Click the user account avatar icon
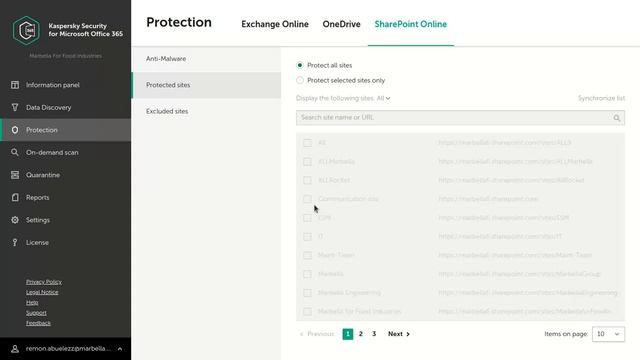This screenshot has height=360, width=640. (x=15, y=349)
